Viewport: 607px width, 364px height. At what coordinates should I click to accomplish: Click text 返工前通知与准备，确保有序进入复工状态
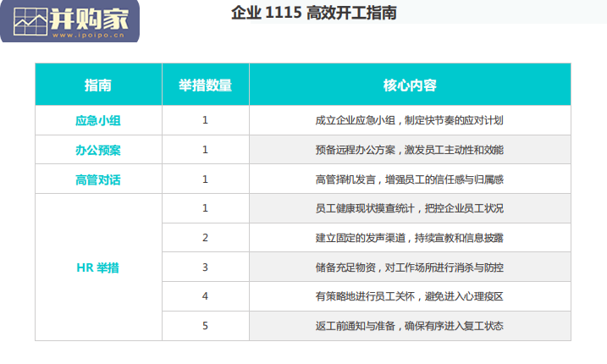pos(410,326)
